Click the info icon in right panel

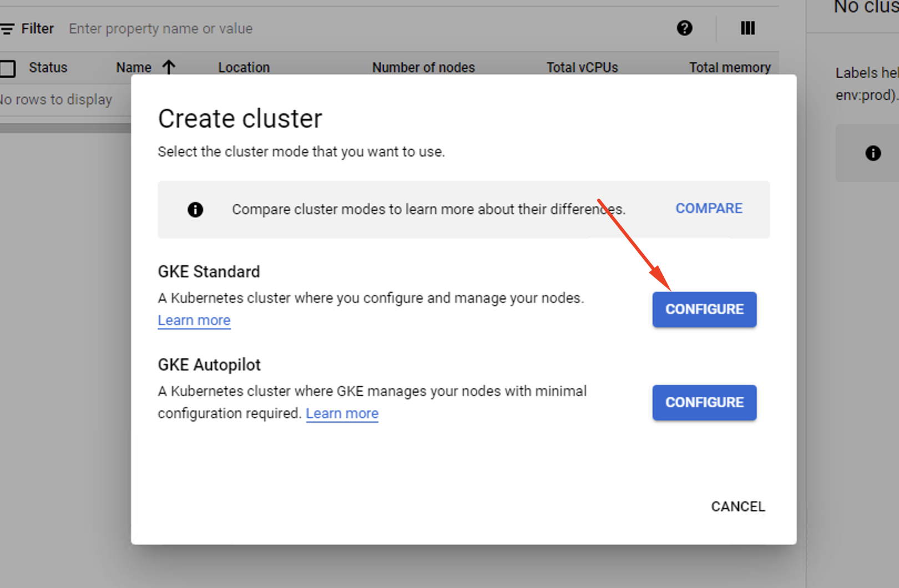[x=873, y=153]
